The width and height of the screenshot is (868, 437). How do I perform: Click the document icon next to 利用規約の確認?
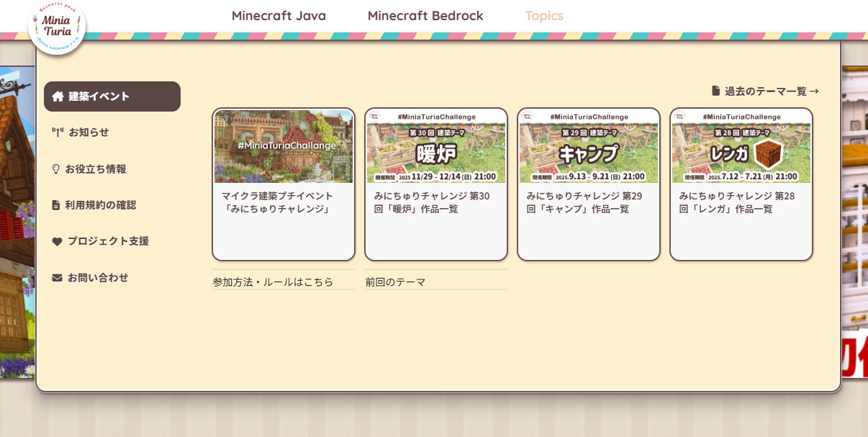(56, 204)
